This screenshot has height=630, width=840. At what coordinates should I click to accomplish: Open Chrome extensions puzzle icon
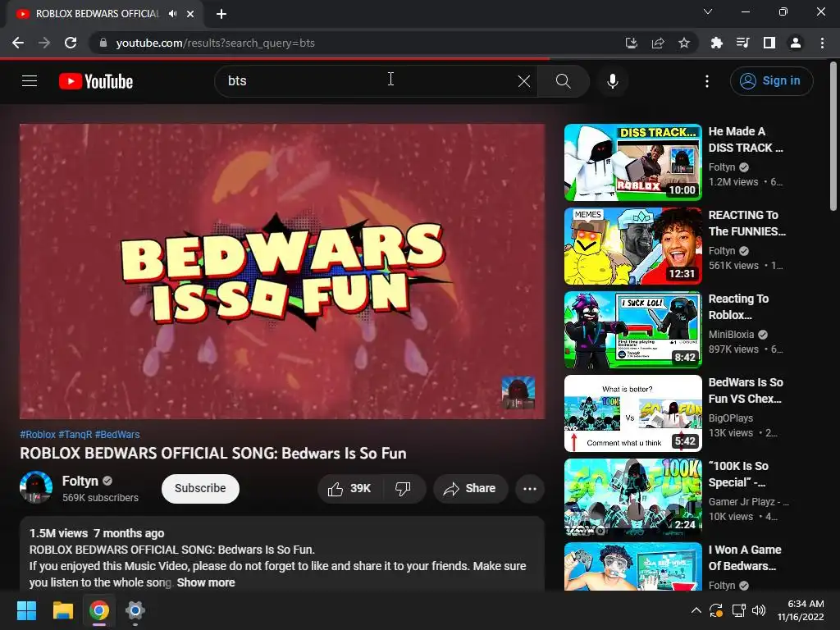coord(716,43)
